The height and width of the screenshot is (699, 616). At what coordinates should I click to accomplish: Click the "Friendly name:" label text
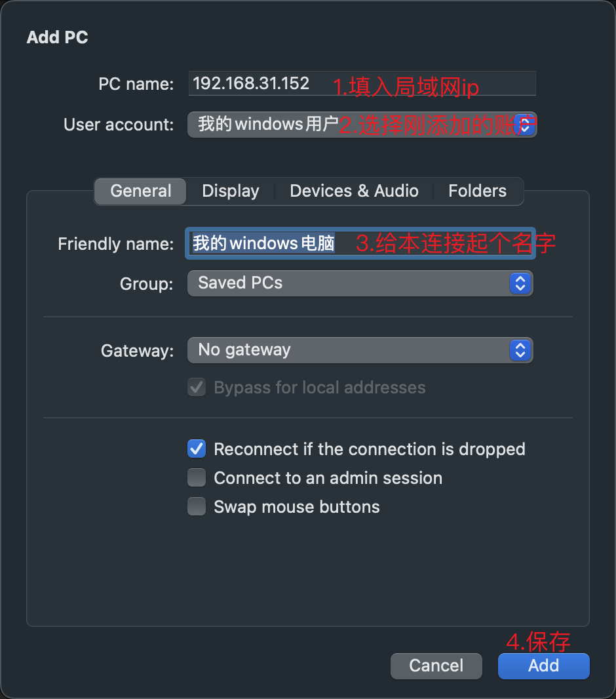coord(115,244)
